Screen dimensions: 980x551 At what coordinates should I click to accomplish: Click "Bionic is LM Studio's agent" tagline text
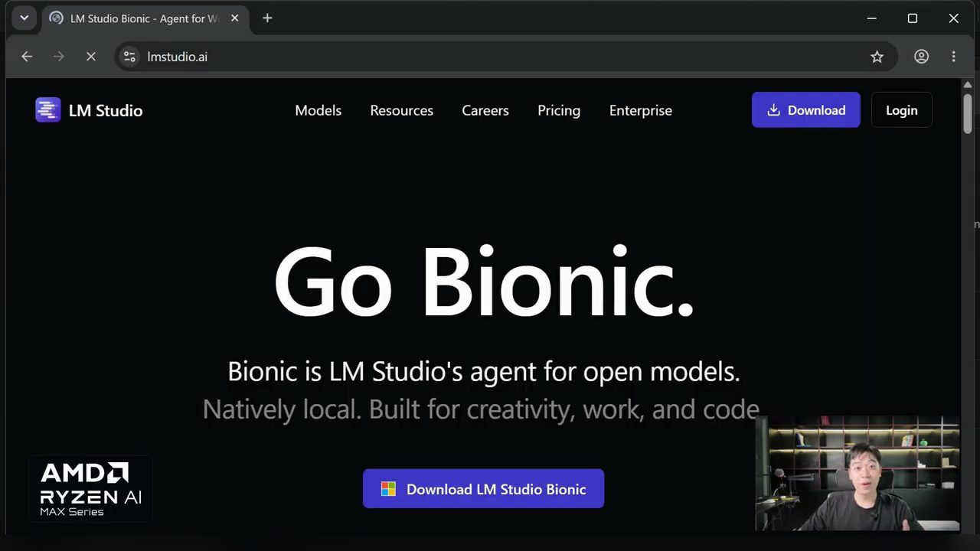(484, 372)
